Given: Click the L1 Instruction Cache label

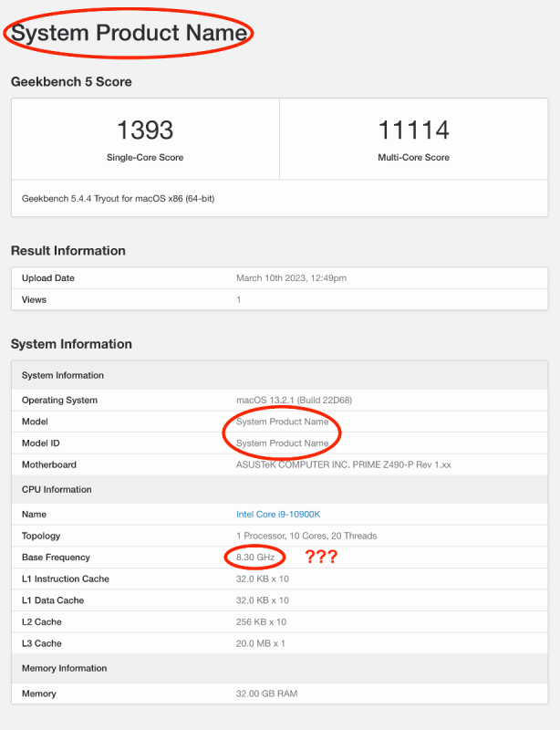Looking at the screenshot, I should pos(65,579).
